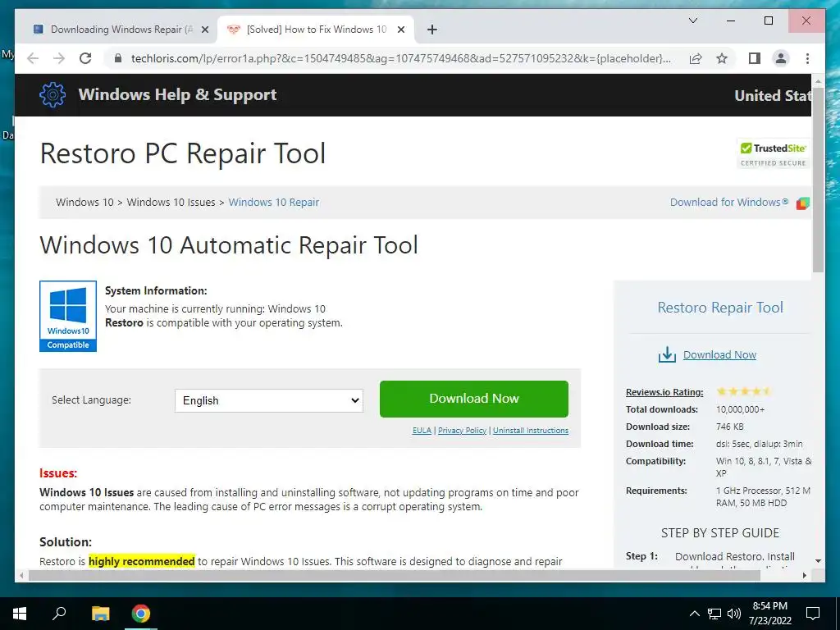Click the green Download Now button
The height and width of the screenshot is (630, 840).
click(x=473, y=399)
